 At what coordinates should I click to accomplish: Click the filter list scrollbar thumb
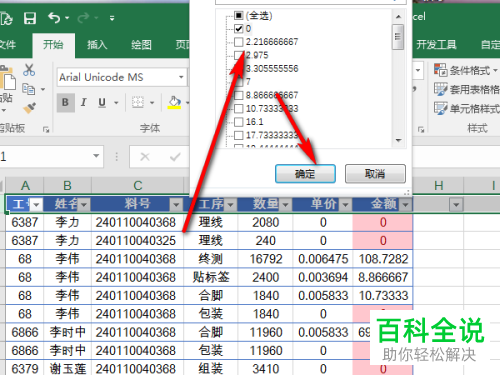[398, 37]
